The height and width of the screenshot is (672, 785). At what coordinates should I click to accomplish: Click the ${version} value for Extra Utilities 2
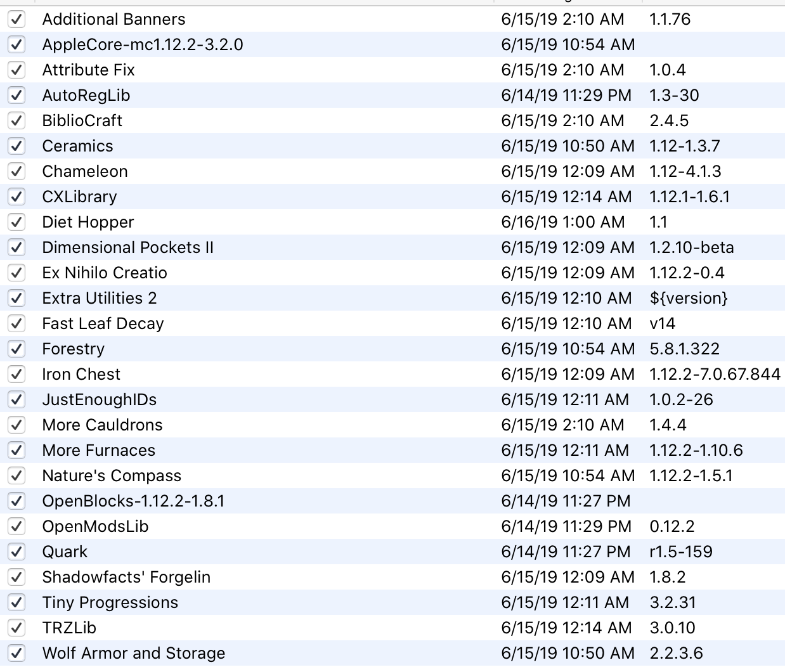click(689, 298)
